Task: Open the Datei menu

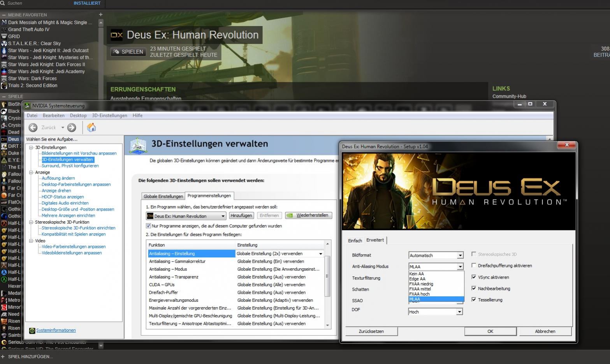Action: (32, 116)
